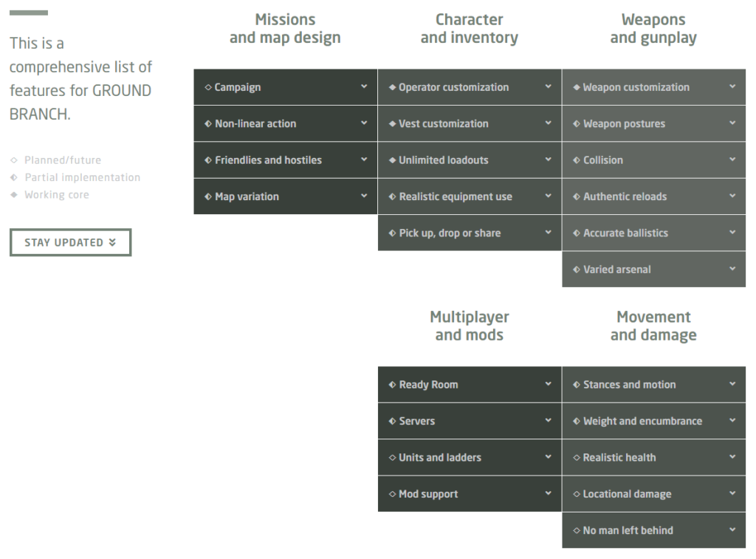Click the diamond icon beside Unlimited loadouts
The width and height of the screenshot is (756, 559).
pyautogui.click(x=393, y=160)
